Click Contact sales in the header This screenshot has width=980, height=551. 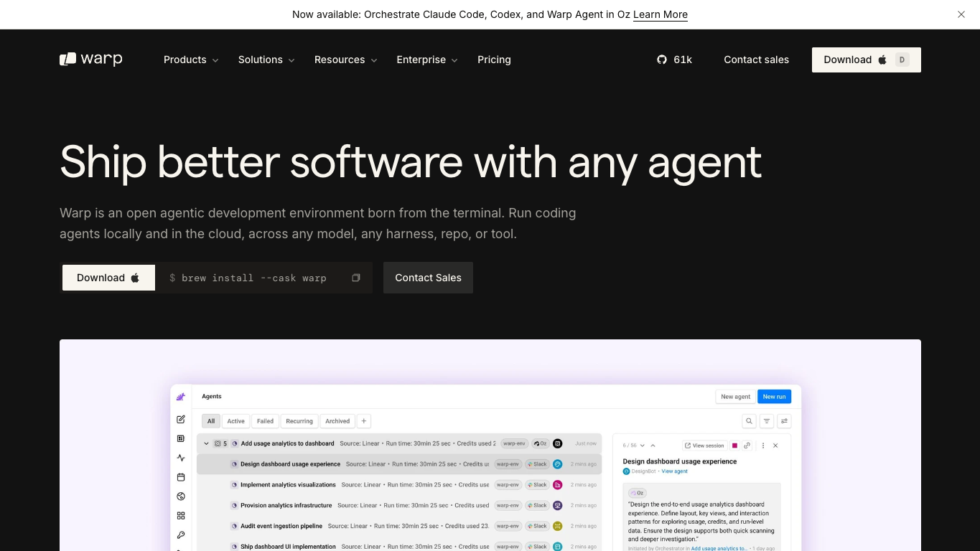756,60
